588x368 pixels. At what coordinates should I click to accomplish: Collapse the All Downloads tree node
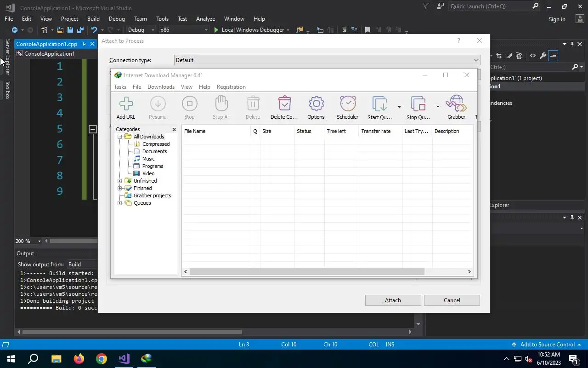click(120, 137)
